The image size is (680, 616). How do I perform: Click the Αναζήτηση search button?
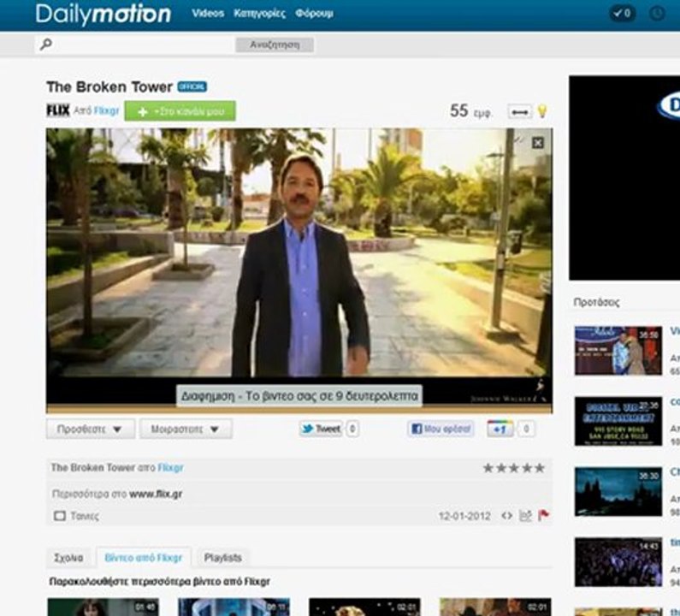pyautogui.click(x=275, y=44)
